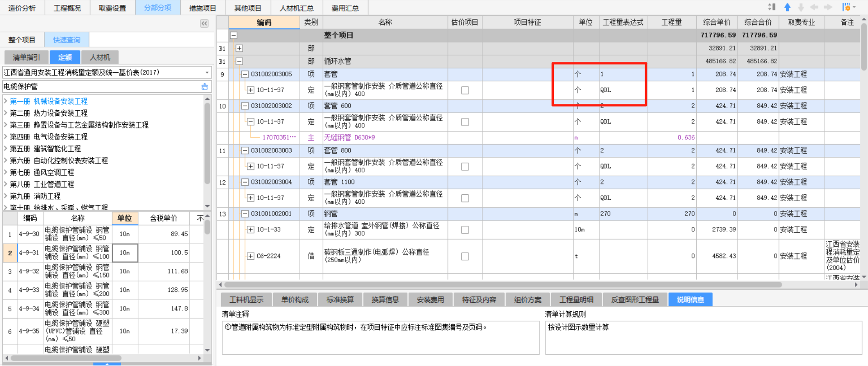Click the expand/collapse rows toolbar icon
This screenshot has height=366, width=868.
[772, 7]
